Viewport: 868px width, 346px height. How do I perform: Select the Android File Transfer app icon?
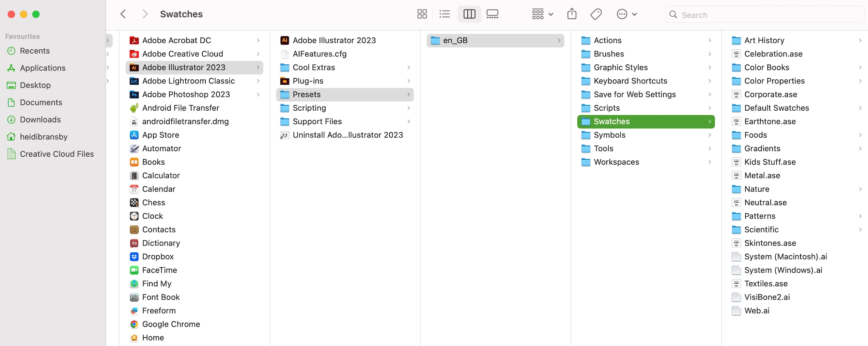pos(134,108)
